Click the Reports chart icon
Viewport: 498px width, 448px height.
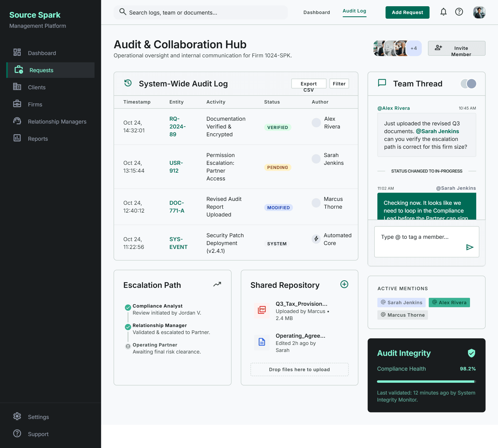coord(17,138)
